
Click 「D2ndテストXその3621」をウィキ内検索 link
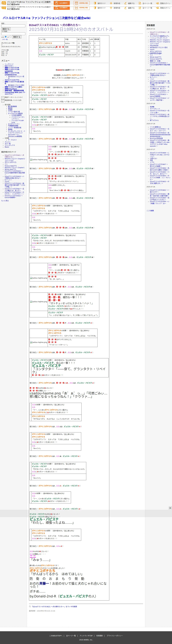pos(54,607)
